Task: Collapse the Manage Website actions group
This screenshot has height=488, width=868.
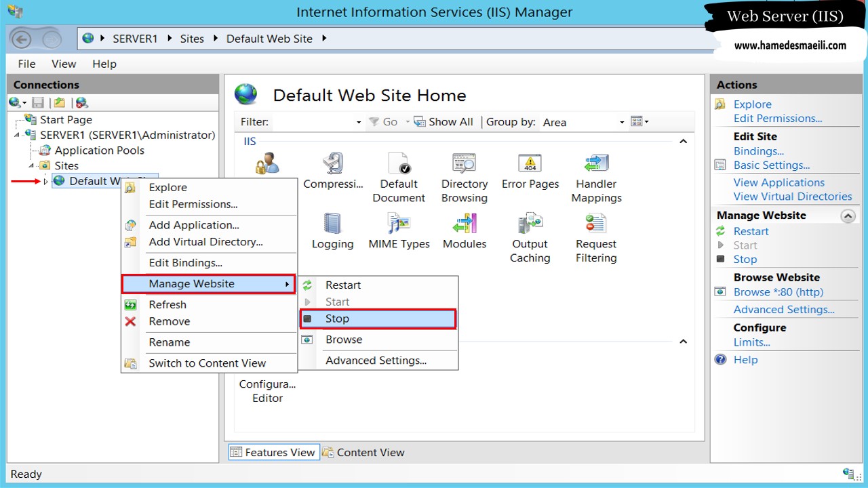Action: (x=848, y=216)
